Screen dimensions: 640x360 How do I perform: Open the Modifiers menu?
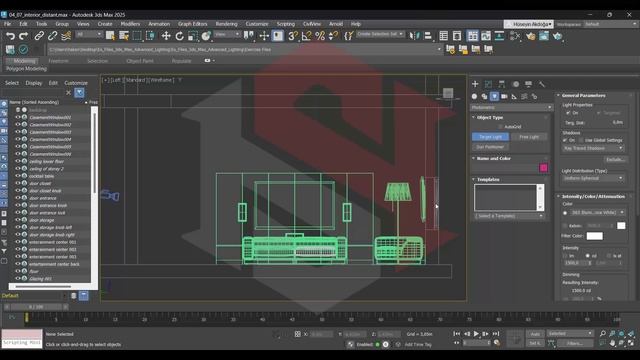[130, 24]
